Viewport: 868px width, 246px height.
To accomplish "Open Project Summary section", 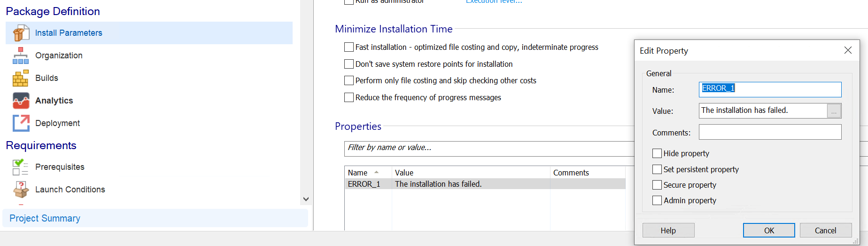I will (45, 218).
